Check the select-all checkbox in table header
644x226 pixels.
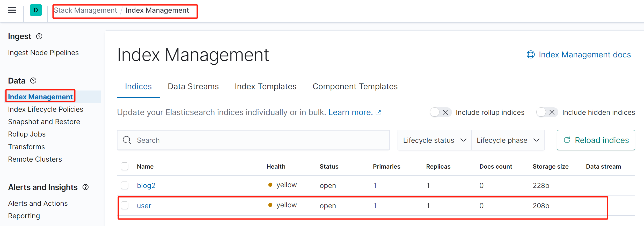[x=125, y=166]
